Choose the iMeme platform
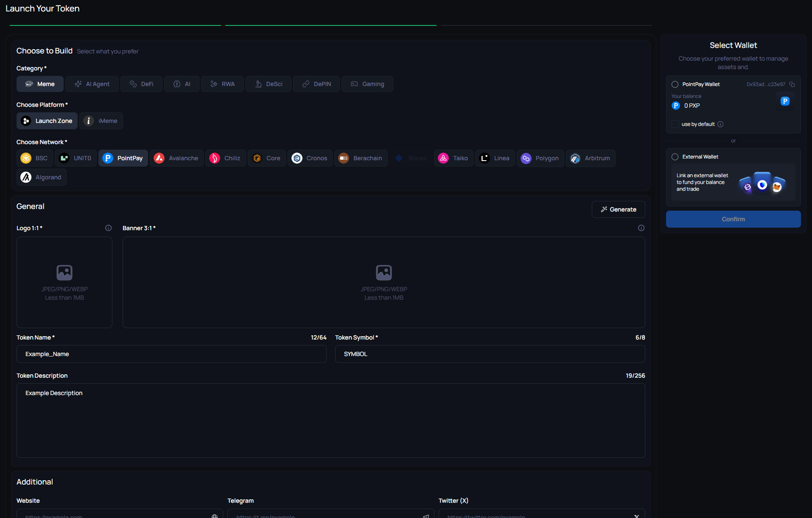The height and width of the screenshot is (518, 812). [x=101, y=121]
